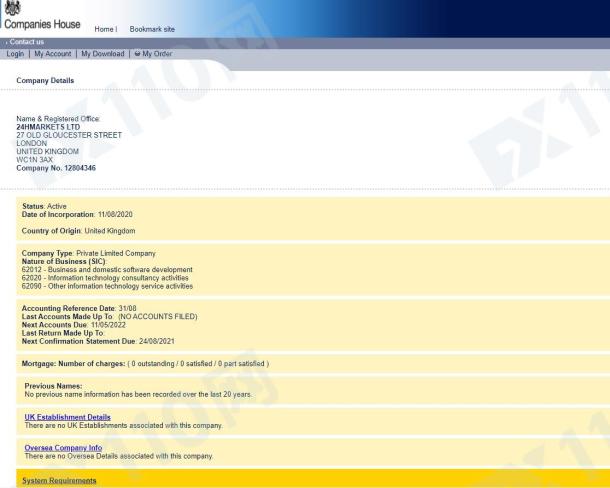Open the UK Establishment Details link
The image size is (610, 488).
click(x=68, y=417)
